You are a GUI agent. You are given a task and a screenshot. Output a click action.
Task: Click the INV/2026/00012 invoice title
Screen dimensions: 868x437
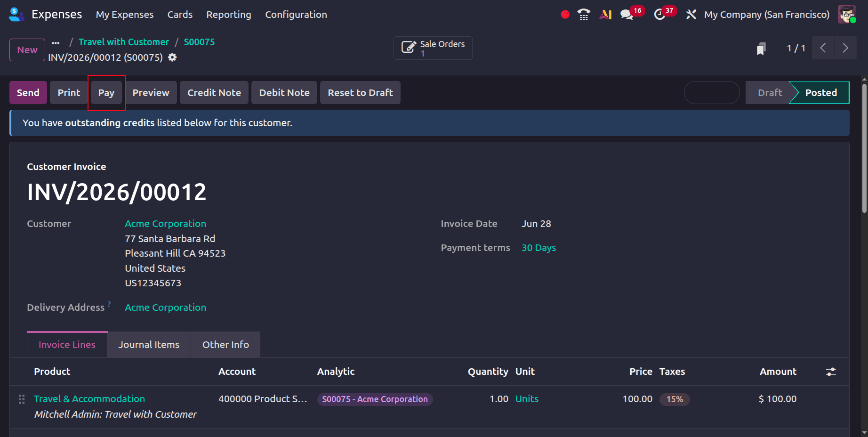pyautogui.click(x=117, y=192)
